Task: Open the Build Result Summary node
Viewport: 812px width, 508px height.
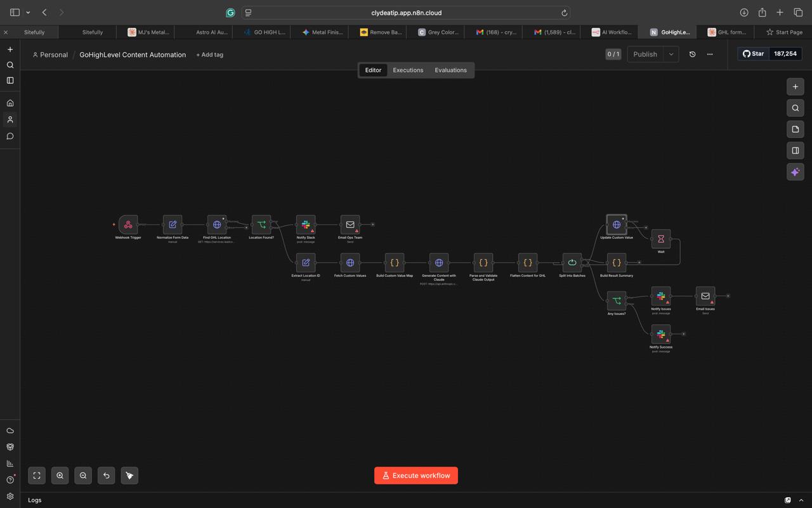Action: pos(617,263)
